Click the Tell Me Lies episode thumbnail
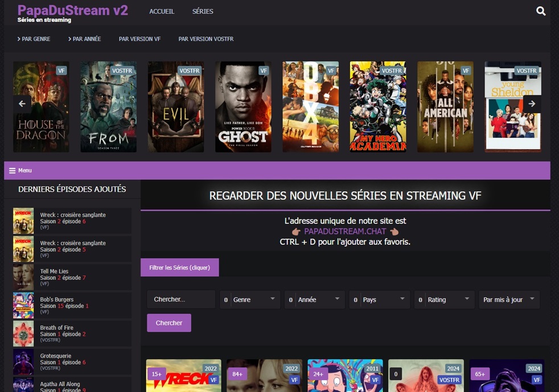This screenshot has width=559, height=392. 23,277
